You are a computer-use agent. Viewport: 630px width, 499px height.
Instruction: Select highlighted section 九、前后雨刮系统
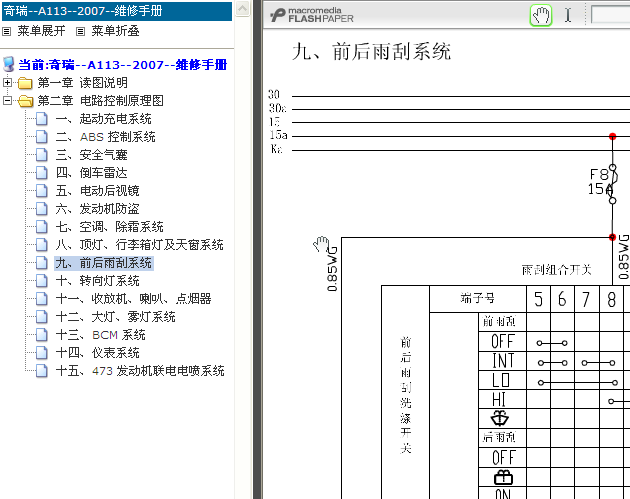[104, 263]
